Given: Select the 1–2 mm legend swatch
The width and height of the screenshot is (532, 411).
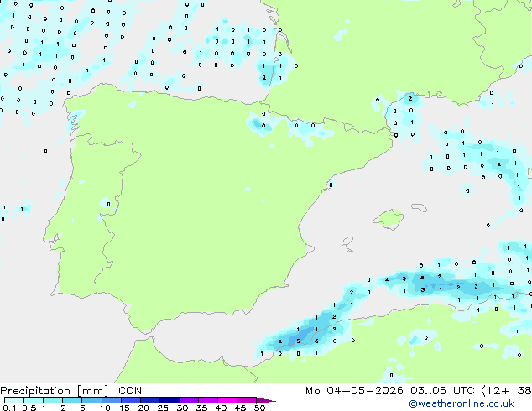Looking at the screenshot, I should pyautogui.click(x=53, y=400).
